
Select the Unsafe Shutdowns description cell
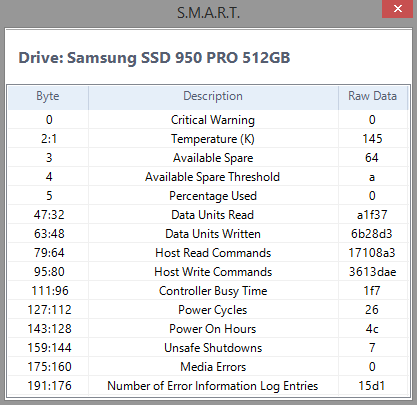pyautogui.click(x=213, y=348)
